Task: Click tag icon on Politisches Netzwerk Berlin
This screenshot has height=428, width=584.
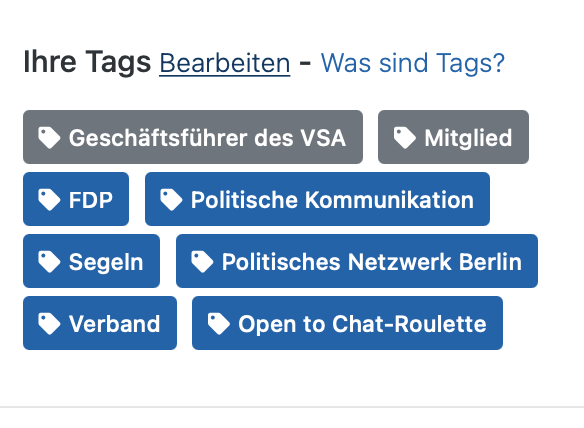Action: click(x=202, y=261)
